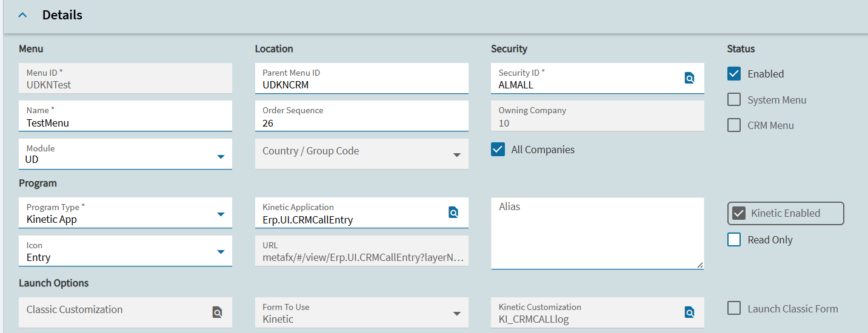
Task: Open Classic Customization search lookup
Action: click(x=217, y=312)
